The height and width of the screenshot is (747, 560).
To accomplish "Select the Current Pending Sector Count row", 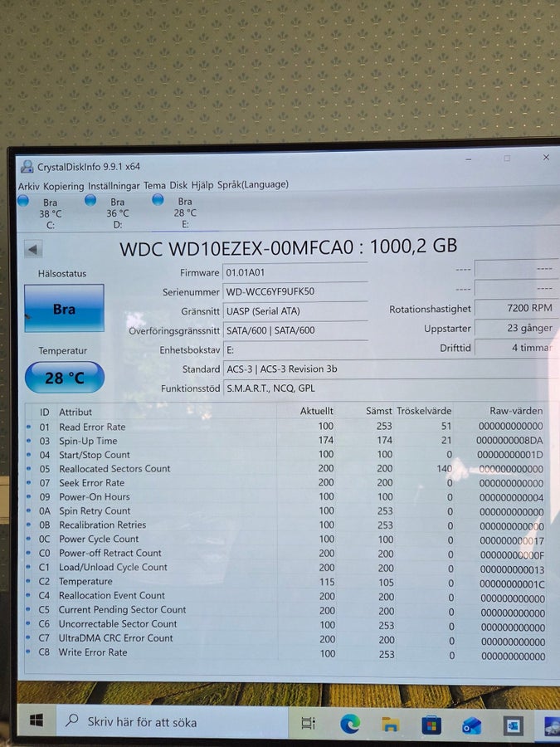I will click(x=285, y=610).
